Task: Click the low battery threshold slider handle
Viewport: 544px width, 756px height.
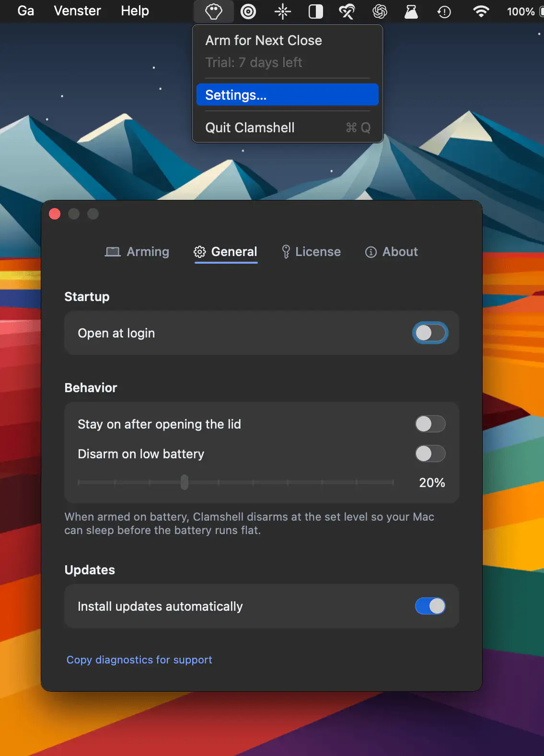Action: click(x=185, y=482)
